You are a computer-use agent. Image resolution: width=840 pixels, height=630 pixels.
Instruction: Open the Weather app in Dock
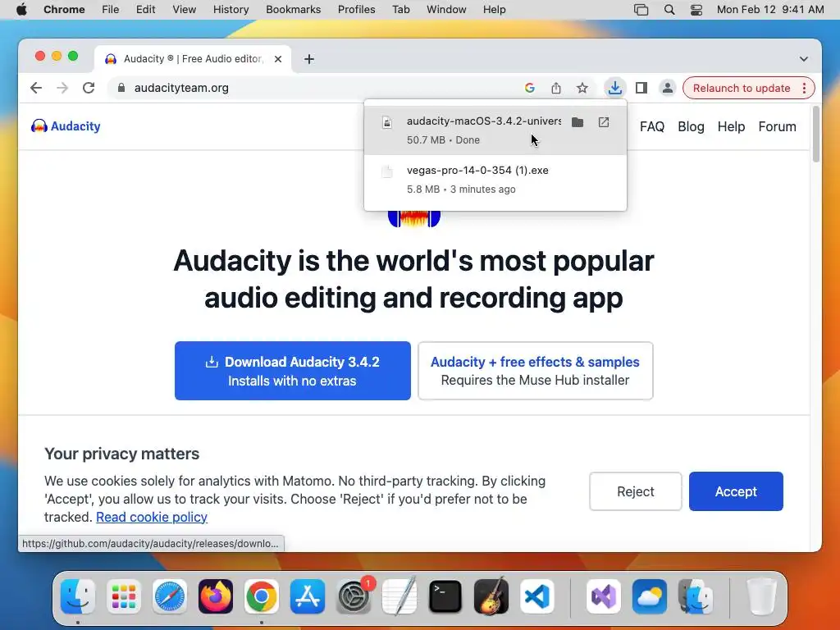coord(650,596)
